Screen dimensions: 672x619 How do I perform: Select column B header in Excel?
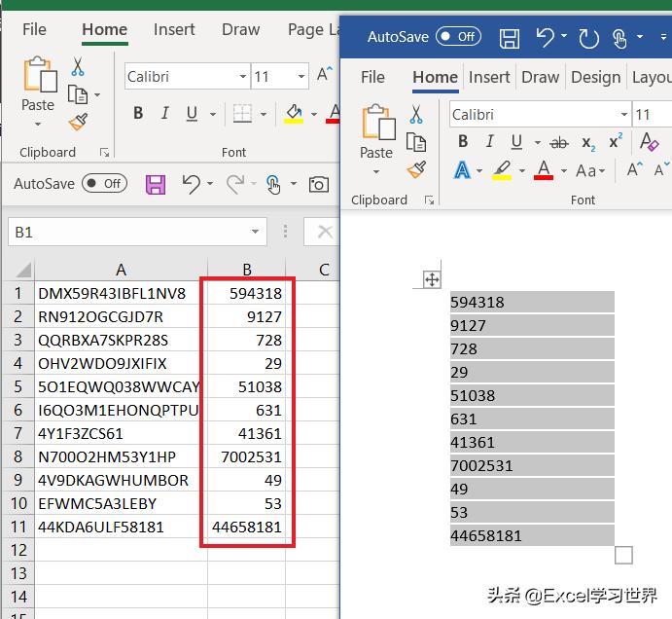pyautogui.click(x=247, y=270)
